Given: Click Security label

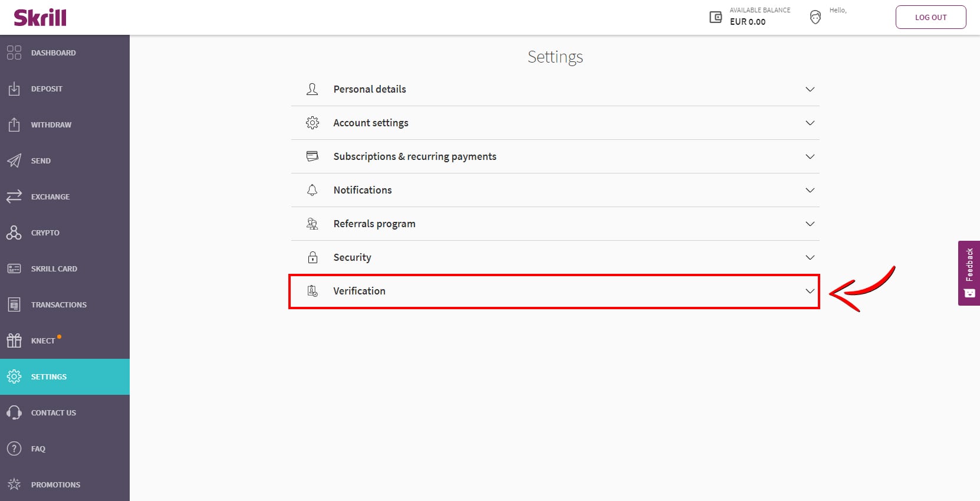Looking at the screenshot, I should [352, 257].
